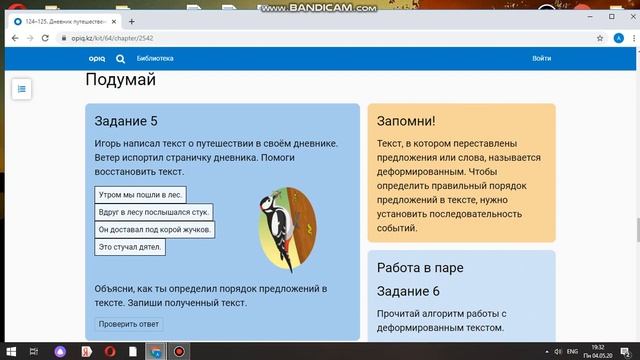Open the notifications action center
This screenshot has height=360, width=640.
(625, 351)
